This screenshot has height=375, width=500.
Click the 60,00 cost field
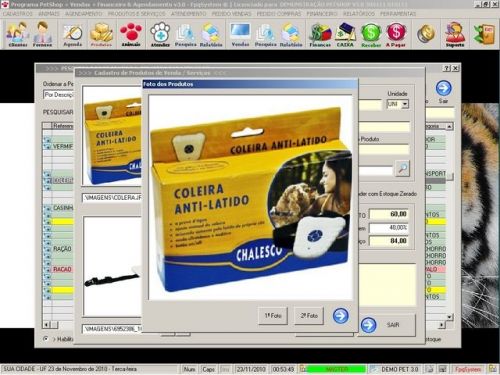tap(389, 214)
